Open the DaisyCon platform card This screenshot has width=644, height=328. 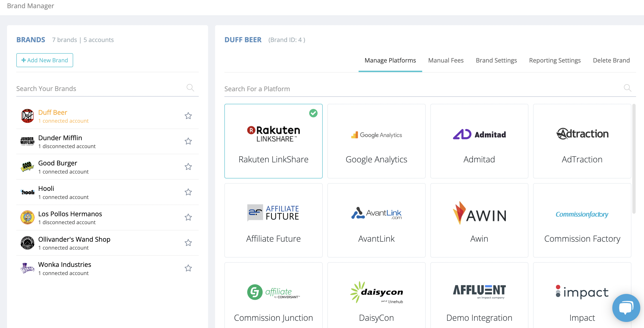pos(376,295)
